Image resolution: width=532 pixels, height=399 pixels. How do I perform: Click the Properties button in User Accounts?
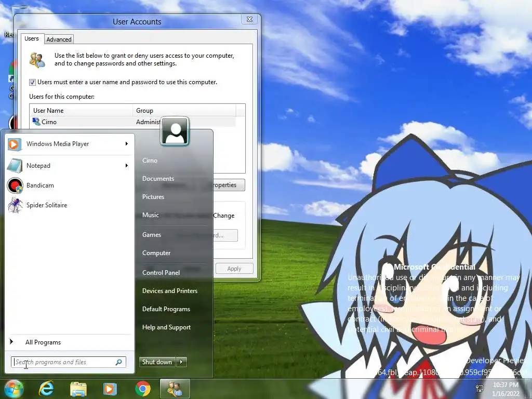228,185
